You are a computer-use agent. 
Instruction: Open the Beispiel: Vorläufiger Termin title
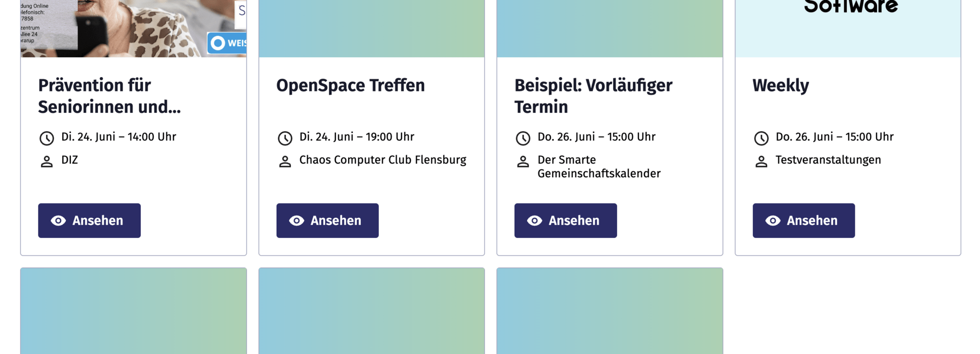pos(593,96)
